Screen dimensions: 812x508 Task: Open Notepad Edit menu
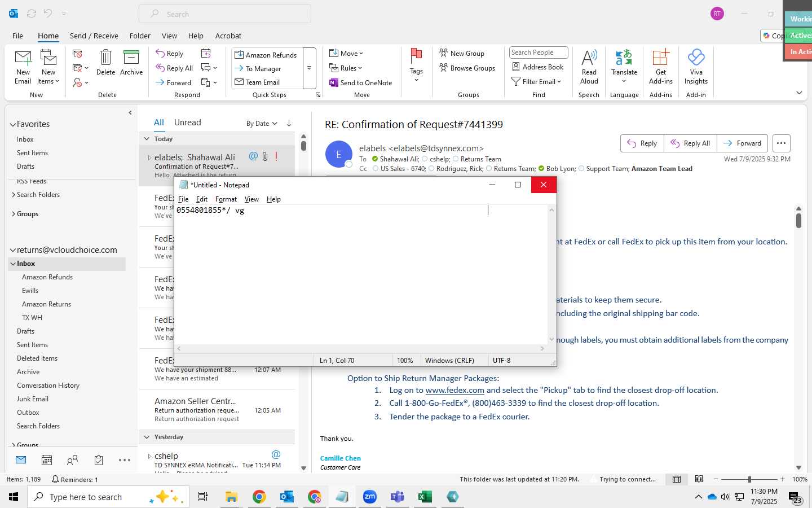coord(202,199)
